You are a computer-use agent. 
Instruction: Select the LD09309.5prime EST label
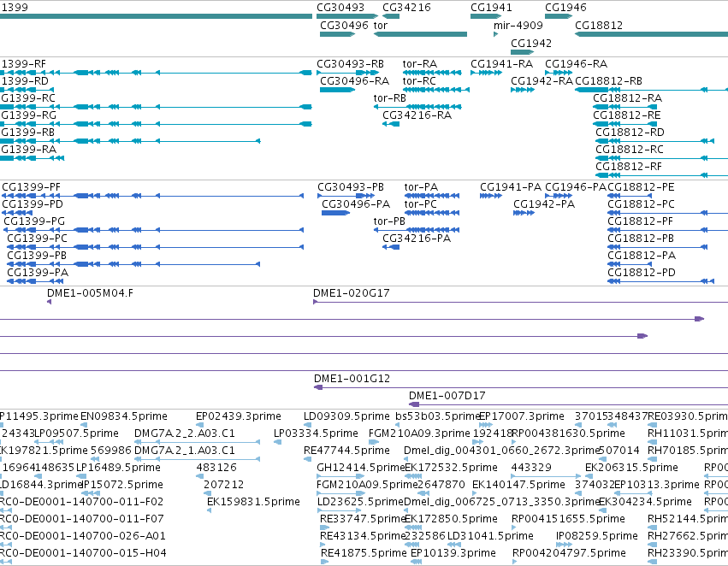pyautogui.click(x=346, y=416)
